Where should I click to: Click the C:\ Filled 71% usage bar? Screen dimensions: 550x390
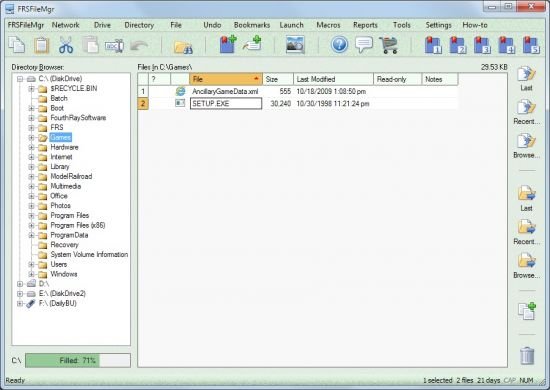point(78,360)
